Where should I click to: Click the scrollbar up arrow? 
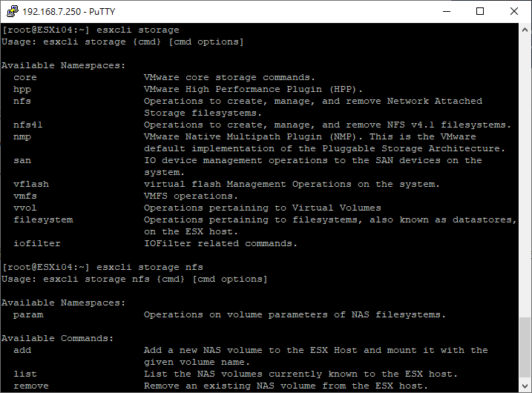pyautogui.click(x=525, y=30)
